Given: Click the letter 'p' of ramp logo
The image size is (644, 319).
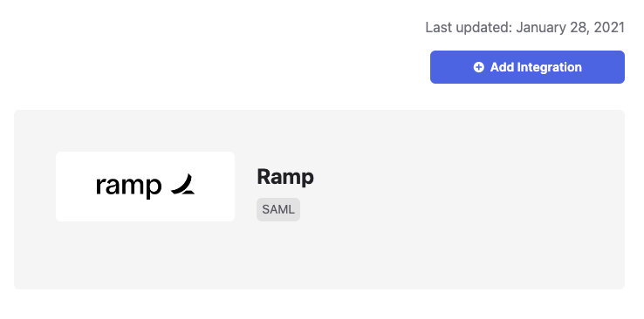Looking at the screenshot, I should [154, 189].
